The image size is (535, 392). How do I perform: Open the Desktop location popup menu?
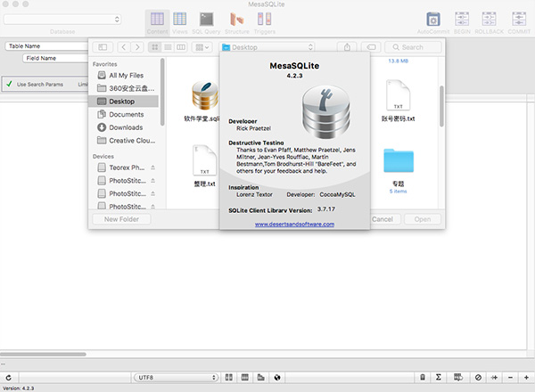click(x=267, y=47)
